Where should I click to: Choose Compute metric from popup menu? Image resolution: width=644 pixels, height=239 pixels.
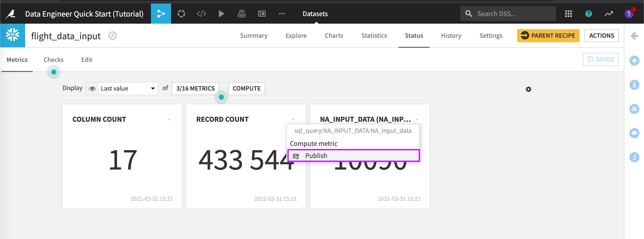[x=353, y=143]
